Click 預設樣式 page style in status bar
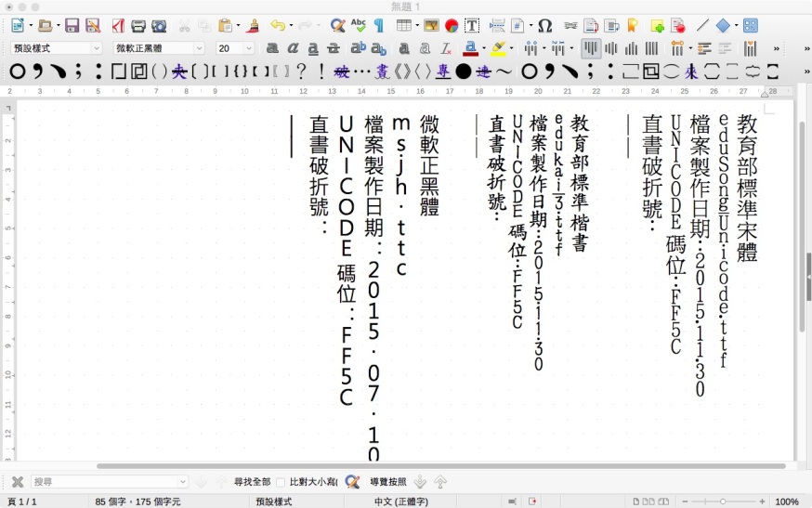 click(273, 501)
